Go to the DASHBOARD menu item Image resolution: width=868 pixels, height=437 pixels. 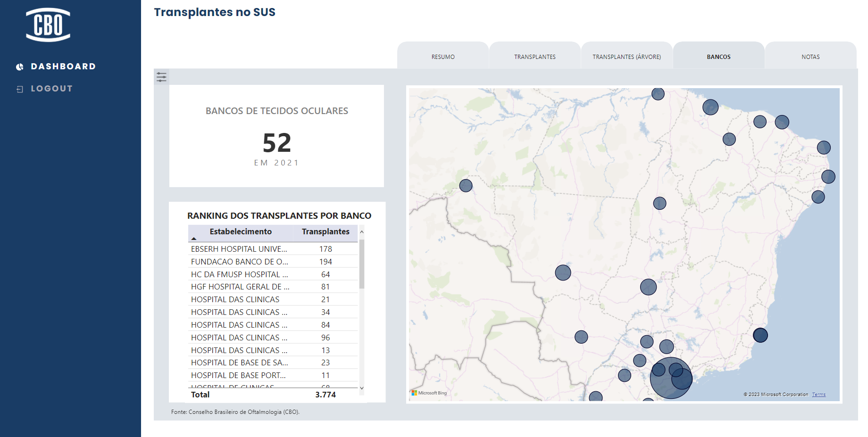tap(63, 66)
